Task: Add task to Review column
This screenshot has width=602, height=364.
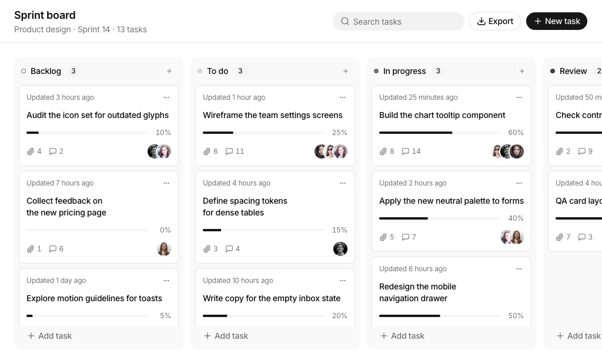Action: (x=578, y=336)
